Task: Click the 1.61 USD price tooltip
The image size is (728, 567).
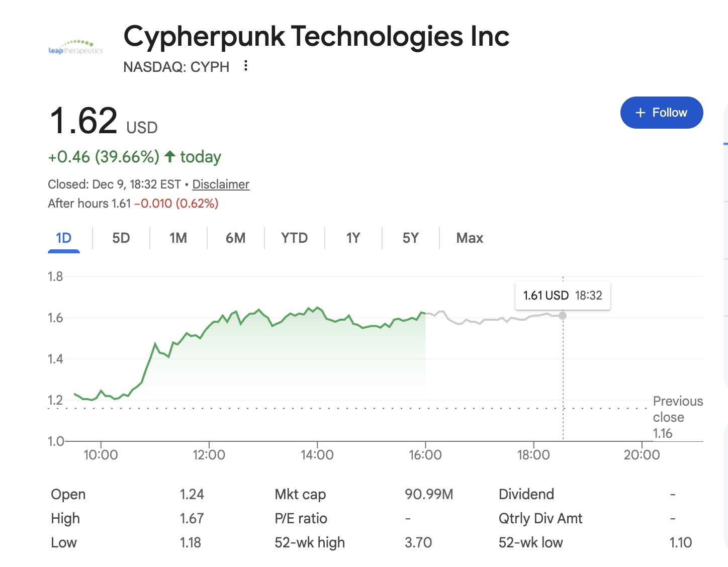Action: (562, 296)
